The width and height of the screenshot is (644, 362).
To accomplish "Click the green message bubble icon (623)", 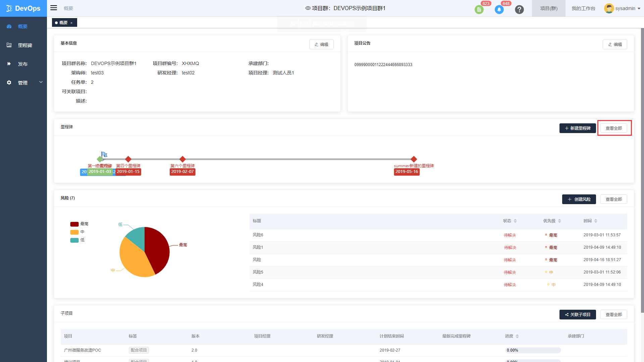I will click(480, 8).
